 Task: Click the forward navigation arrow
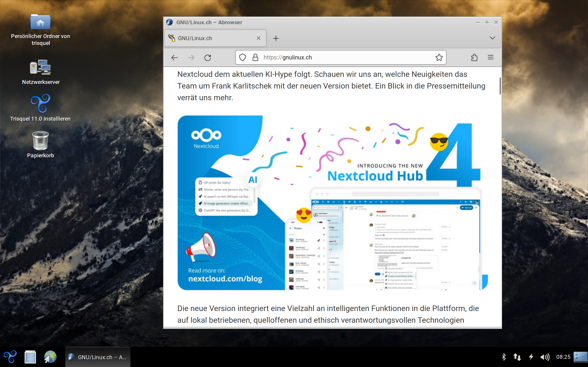191,58
